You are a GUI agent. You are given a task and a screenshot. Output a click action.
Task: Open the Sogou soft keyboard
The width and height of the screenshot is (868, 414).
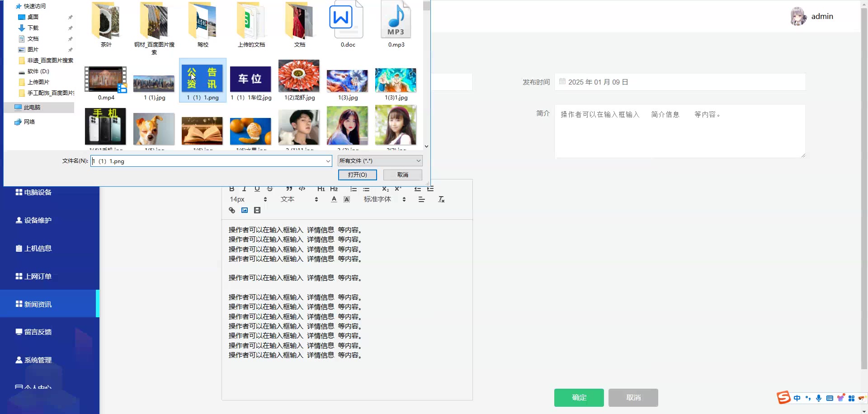coord(830,398)
